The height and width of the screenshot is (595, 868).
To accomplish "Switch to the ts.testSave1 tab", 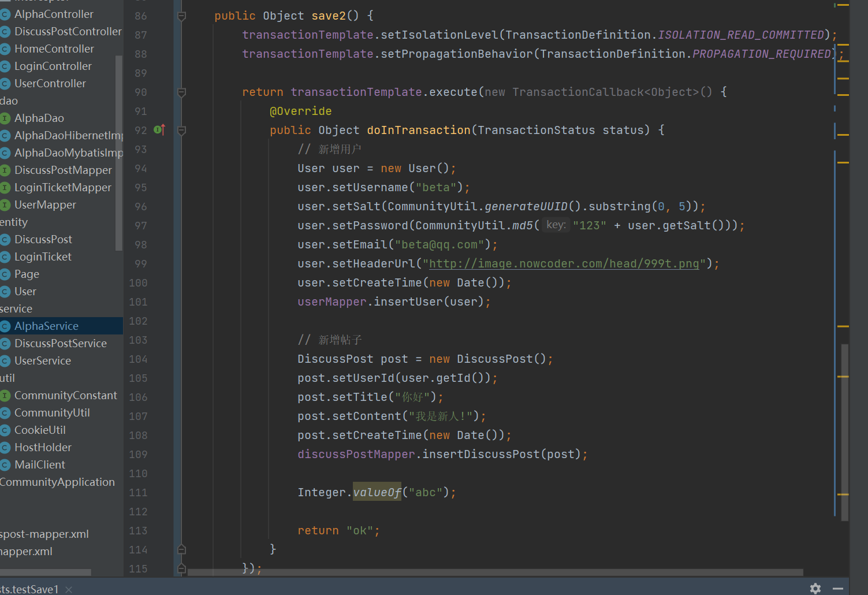I will coord(29,589).
